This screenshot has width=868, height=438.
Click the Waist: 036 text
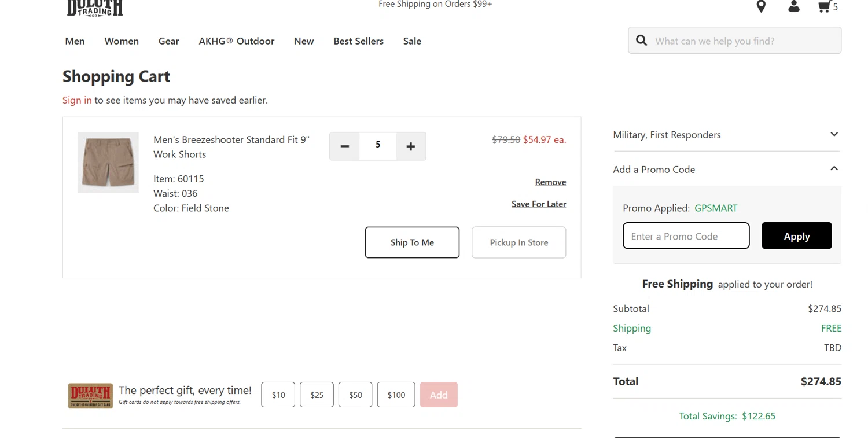click(x=175, y=193)
